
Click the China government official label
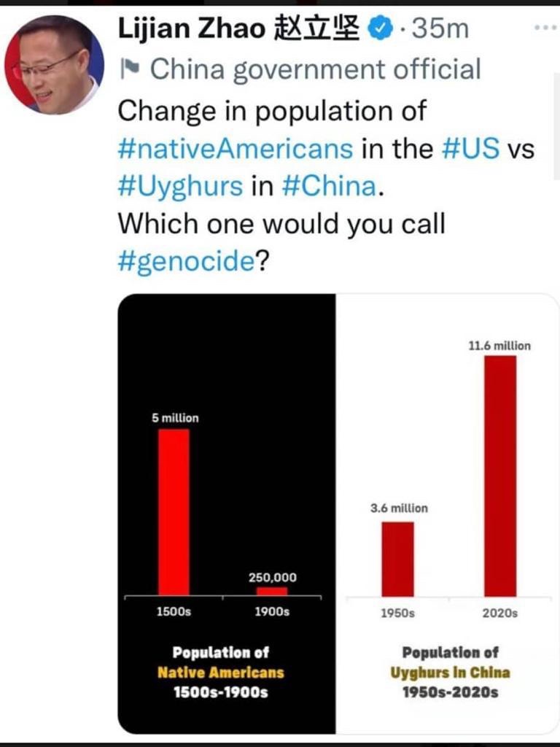[x=315, y=69]
